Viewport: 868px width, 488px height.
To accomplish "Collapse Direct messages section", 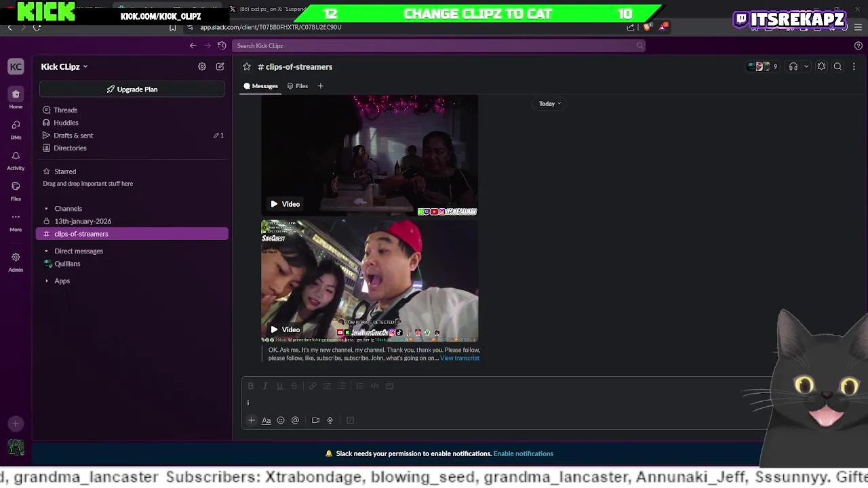I will coord(47,251).
